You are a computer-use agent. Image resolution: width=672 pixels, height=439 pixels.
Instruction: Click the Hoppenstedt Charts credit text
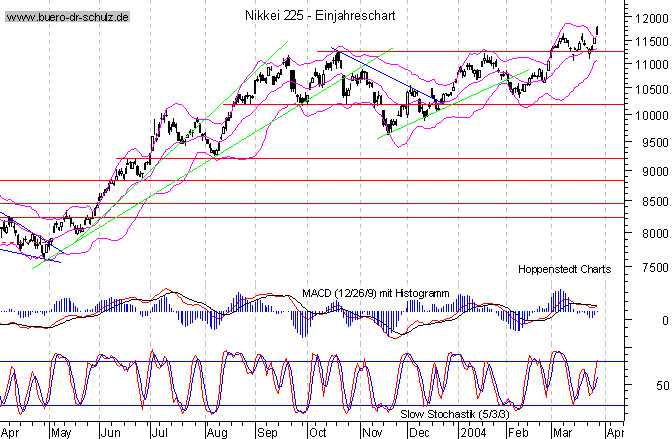click(564, 269)
